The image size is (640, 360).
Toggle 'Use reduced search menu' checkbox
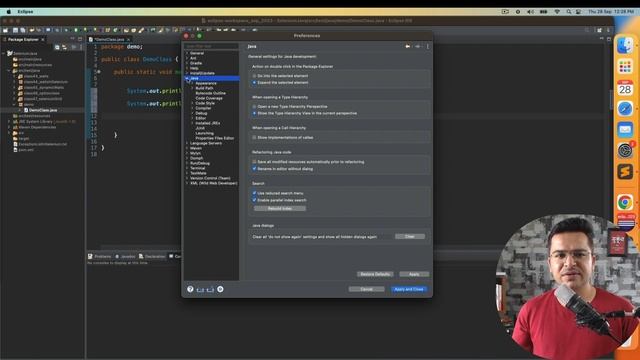(x=254, y=193)
